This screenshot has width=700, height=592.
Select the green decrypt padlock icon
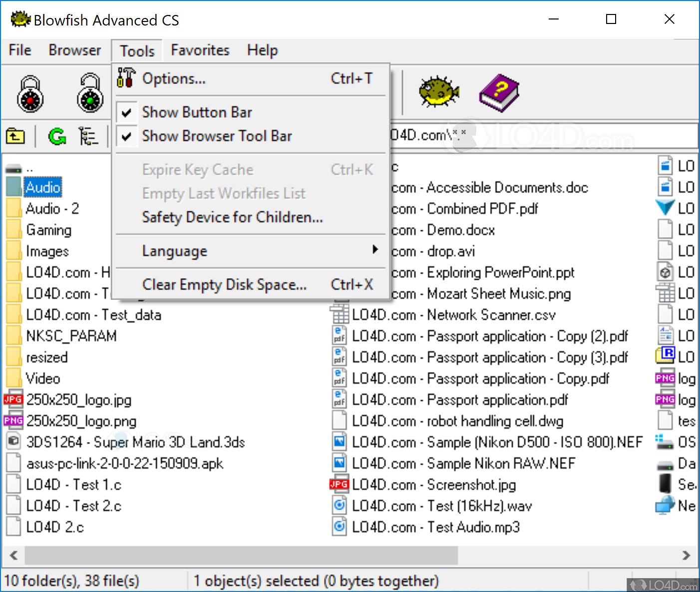point(89,93)
